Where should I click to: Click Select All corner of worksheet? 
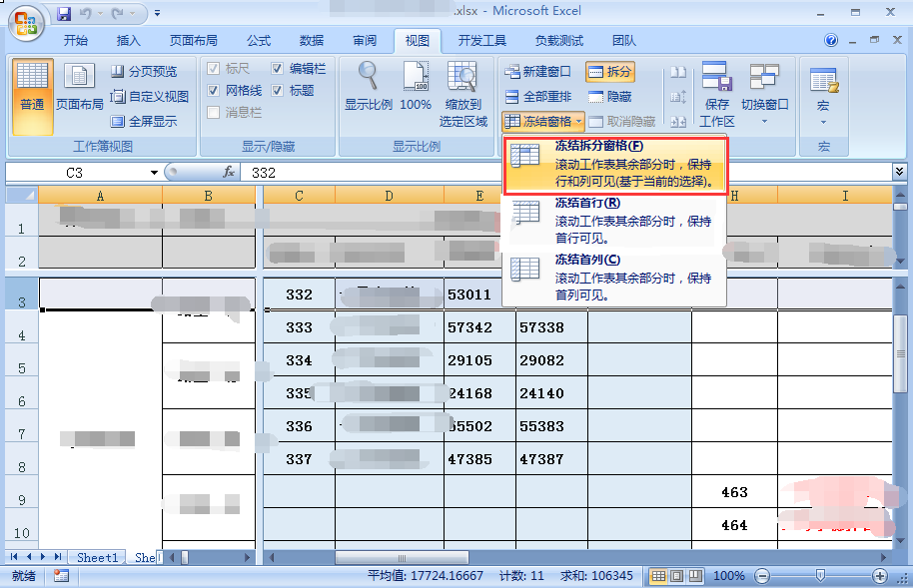point(22,195)
